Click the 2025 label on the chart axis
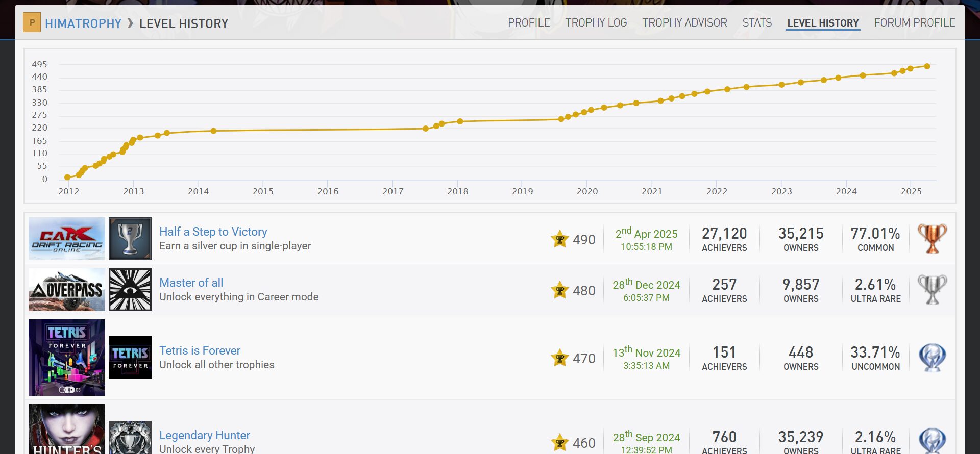This screenshot has width=980, height=454. tap(911, 191)
